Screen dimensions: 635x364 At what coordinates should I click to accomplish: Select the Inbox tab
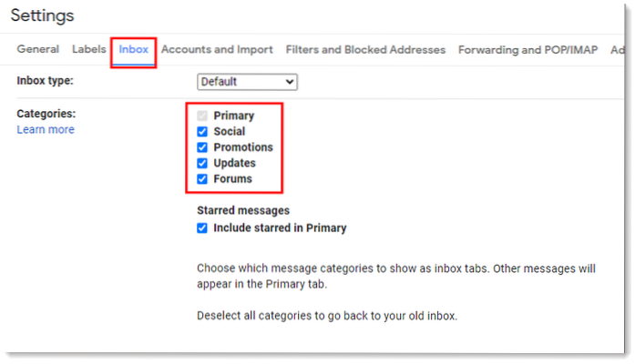[134, 49]
